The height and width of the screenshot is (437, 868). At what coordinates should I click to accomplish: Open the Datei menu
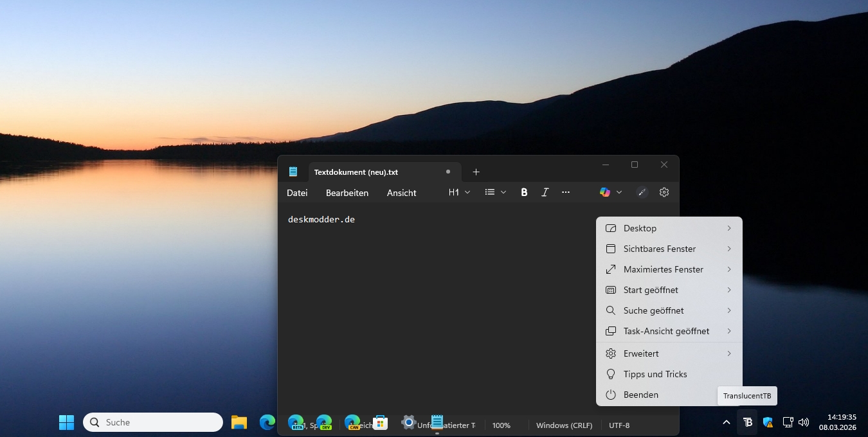[x=297, y=193]
